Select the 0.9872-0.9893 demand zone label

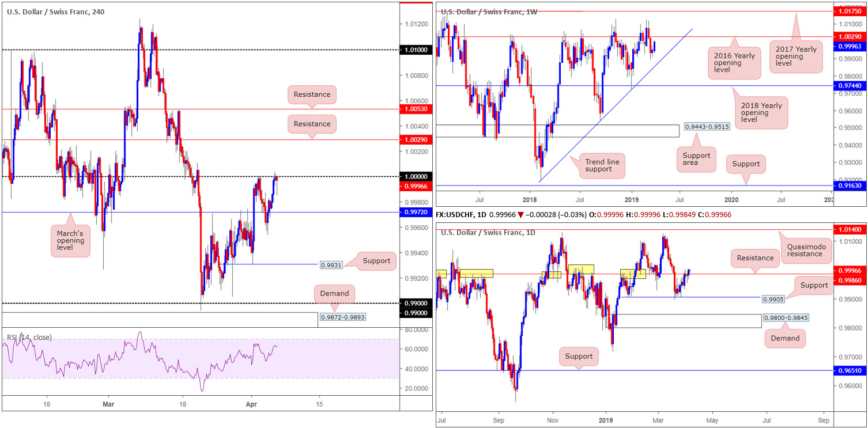(x=342, y=317)
